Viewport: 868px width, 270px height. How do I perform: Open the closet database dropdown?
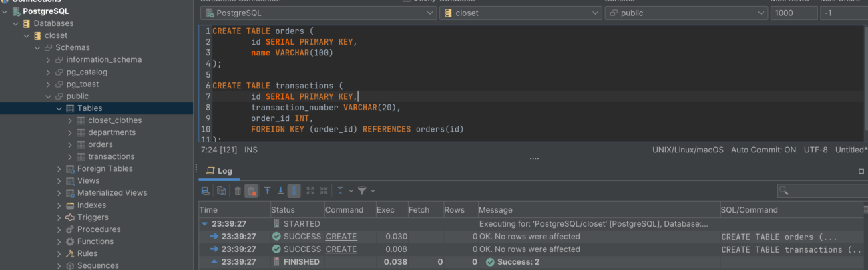(x=521, y=13)
